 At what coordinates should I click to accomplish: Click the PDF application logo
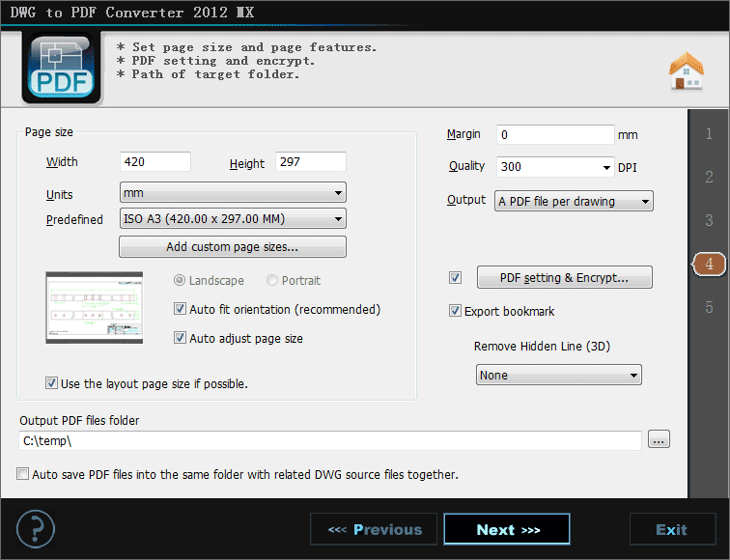61,68
